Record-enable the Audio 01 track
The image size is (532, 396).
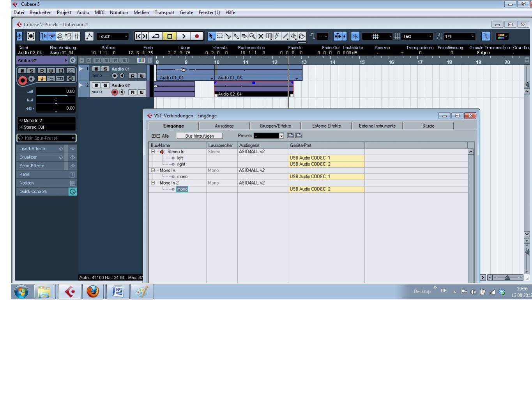[x=115, y=76]
